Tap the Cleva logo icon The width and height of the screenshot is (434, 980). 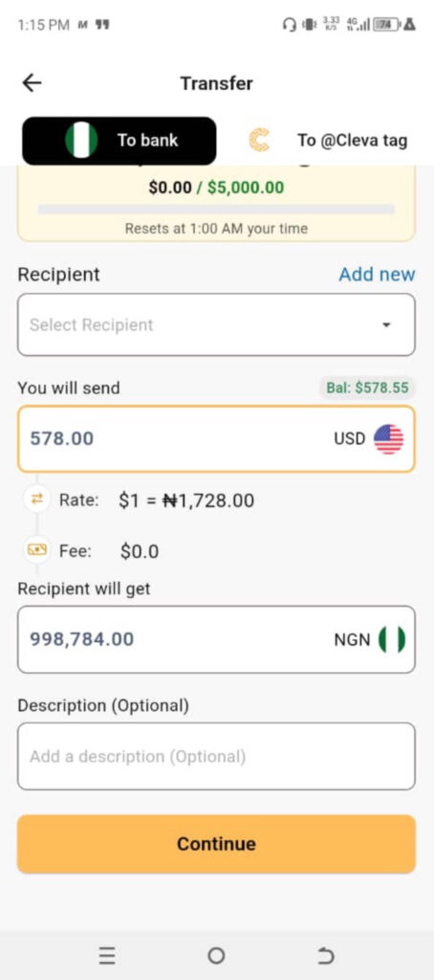tap(259, 140)
